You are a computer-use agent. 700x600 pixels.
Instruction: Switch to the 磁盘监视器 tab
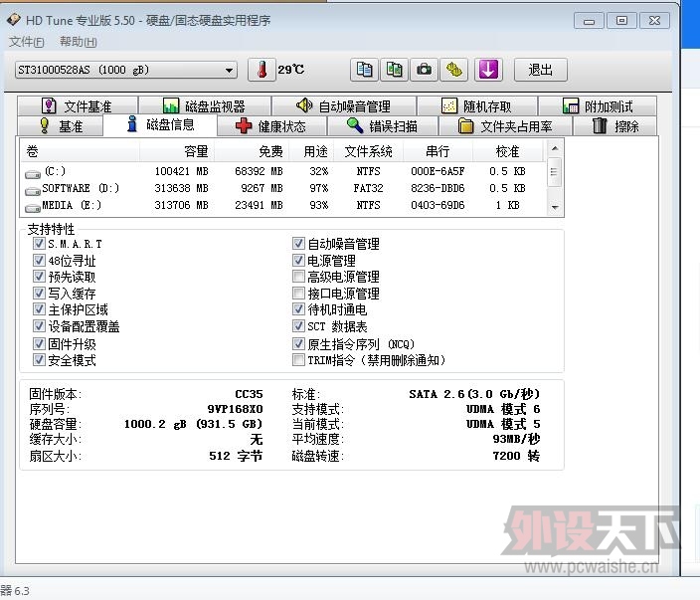click(x=205, y=106)
